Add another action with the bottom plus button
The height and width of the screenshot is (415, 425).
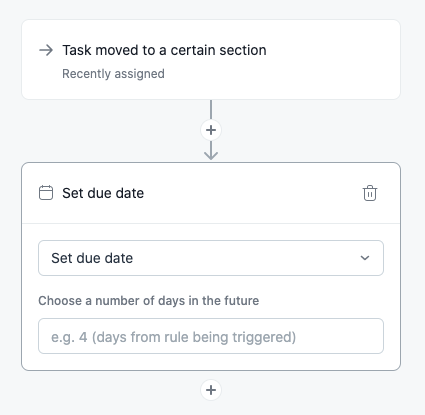(x=211, y=390)
